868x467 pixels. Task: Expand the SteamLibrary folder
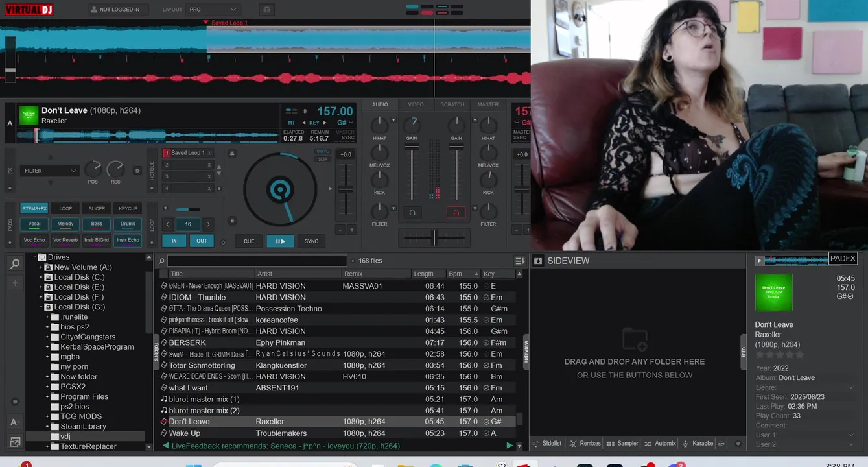tap(47, 426)
